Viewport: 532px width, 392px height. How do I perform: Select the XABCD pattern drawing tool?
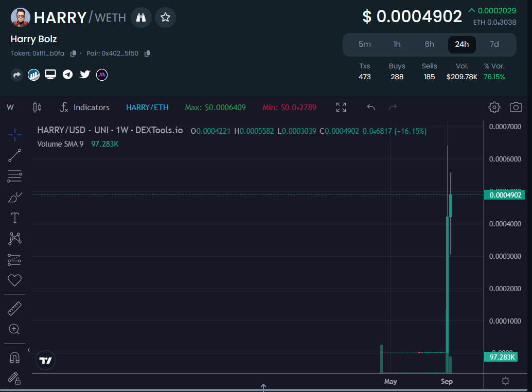click(x=14, y=238)
